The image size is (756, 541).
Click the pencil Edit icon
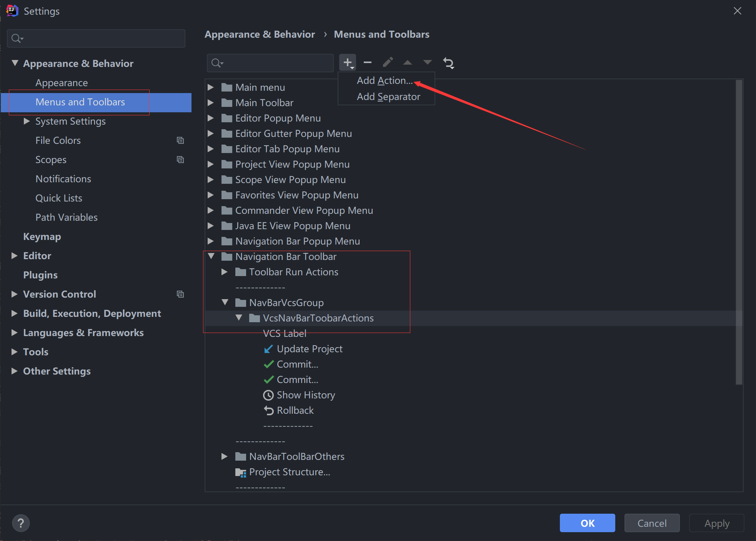pos(388,62)
